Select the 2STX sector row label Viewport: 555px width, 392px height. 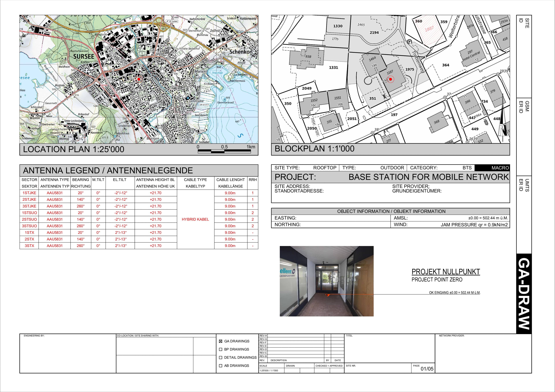click(29, 239)
